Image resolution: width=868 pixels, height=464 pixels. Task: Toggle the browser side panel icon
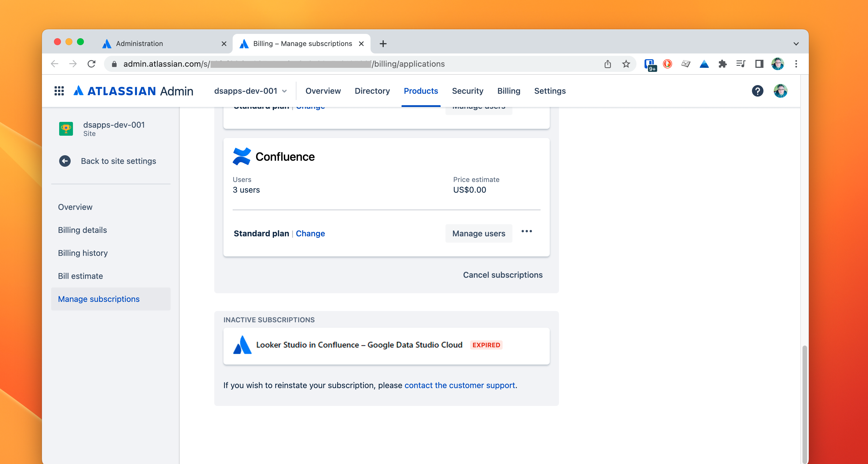pyautogui.click(x=759, y=64)
